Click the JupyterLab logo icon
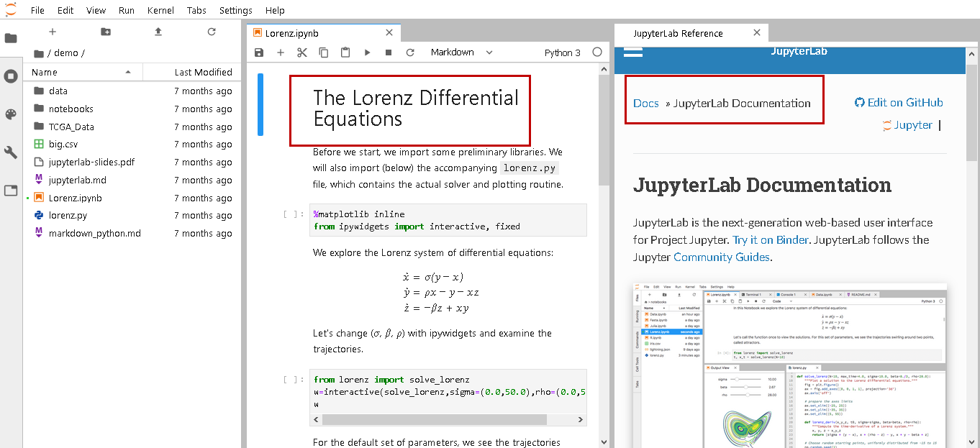This screenshot has height=448, width=980. [x=10, y=9]
